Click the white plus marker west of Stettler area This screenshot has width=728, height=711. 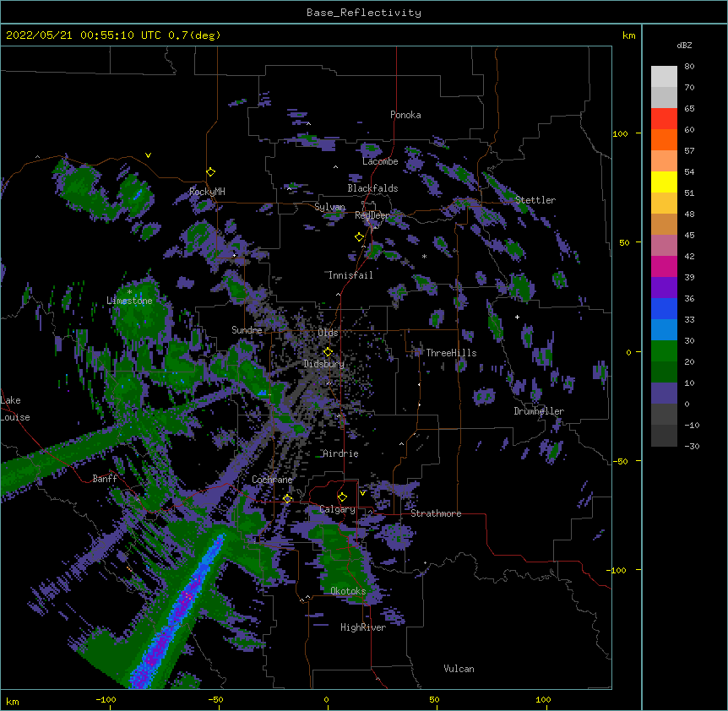point(517,317)
